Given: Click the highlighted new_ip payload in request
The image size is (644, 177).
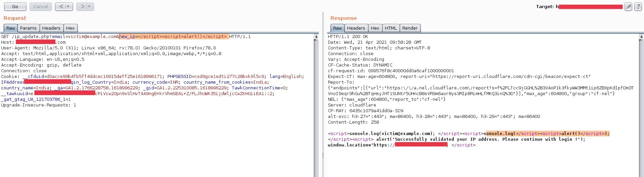Looking at the screenshot, I should point(174,37).
